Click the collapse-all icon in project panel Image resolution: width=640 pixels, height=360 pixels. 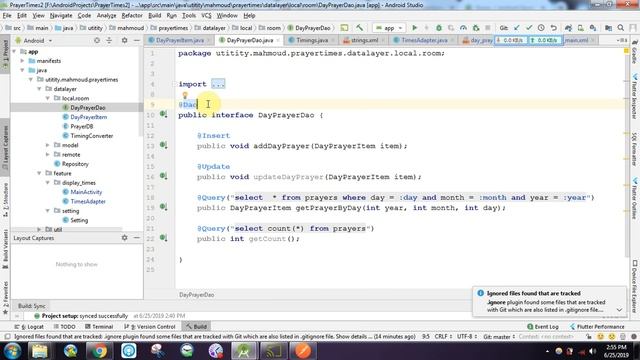pyautogui.click(x=109, y=40)
